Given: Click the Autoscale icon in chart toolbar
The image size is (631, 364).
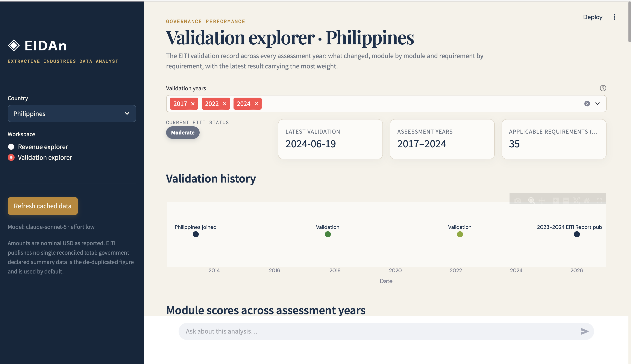Looking at the screenshot, I should (576, 200).
